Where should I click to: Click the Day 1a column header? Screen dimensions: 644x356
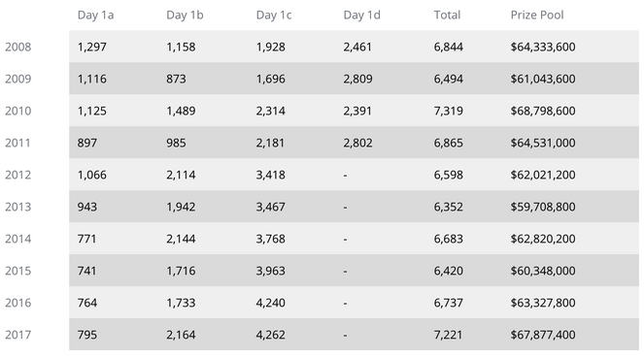96,16
